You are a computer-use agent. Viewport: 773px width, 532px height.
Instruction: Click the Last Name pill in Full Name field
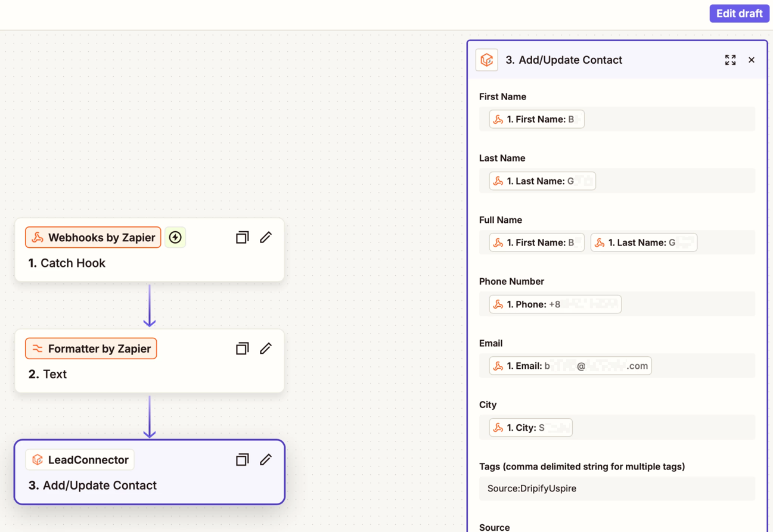click(643, 242)
